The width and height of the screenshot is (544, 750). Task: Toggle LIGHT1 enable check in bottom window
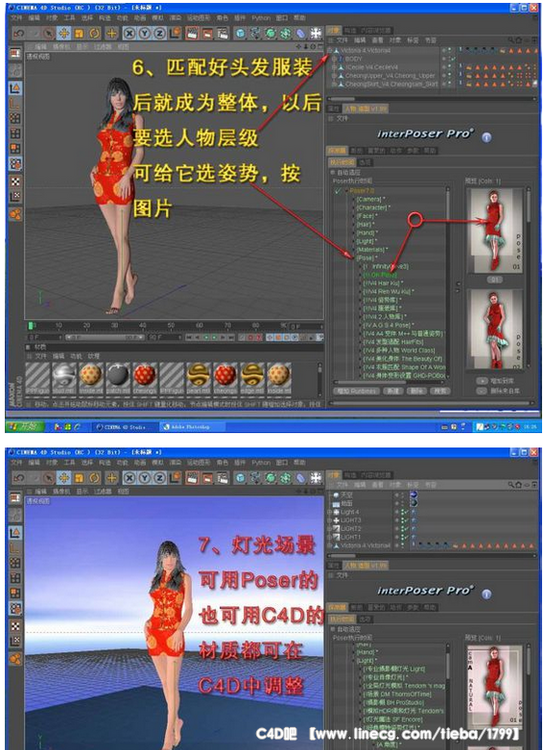tap(405, 537)
